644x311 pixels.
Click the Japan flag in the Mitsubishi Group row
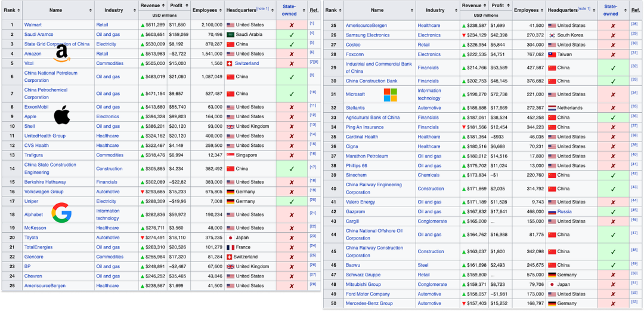[552, 284]
